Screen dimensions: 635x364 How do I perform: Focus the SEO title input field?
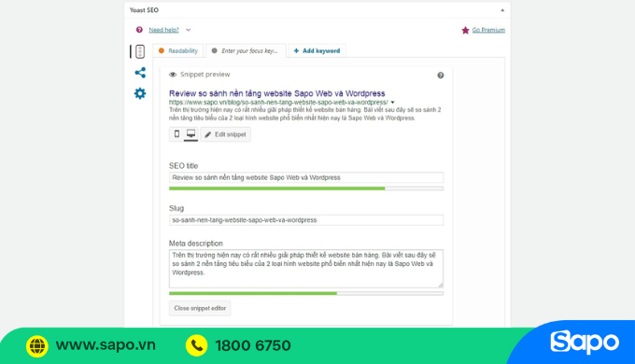click(x=306, y=177)
